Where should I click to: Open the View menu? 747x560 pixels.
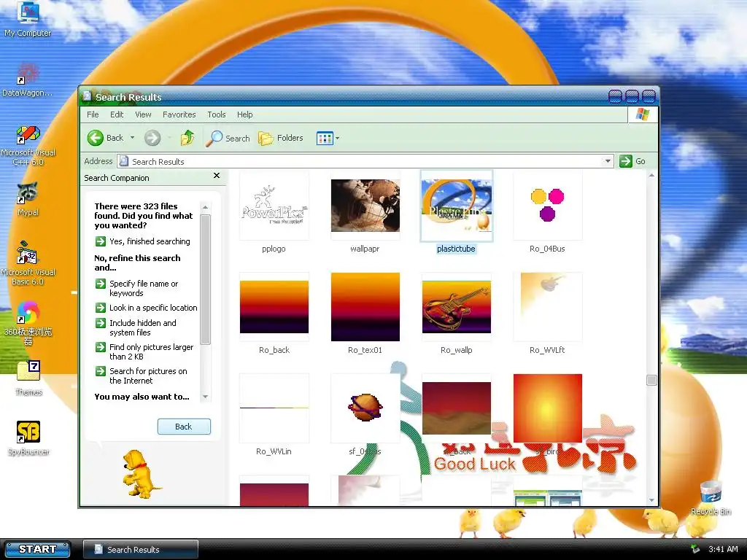point(143,114)
